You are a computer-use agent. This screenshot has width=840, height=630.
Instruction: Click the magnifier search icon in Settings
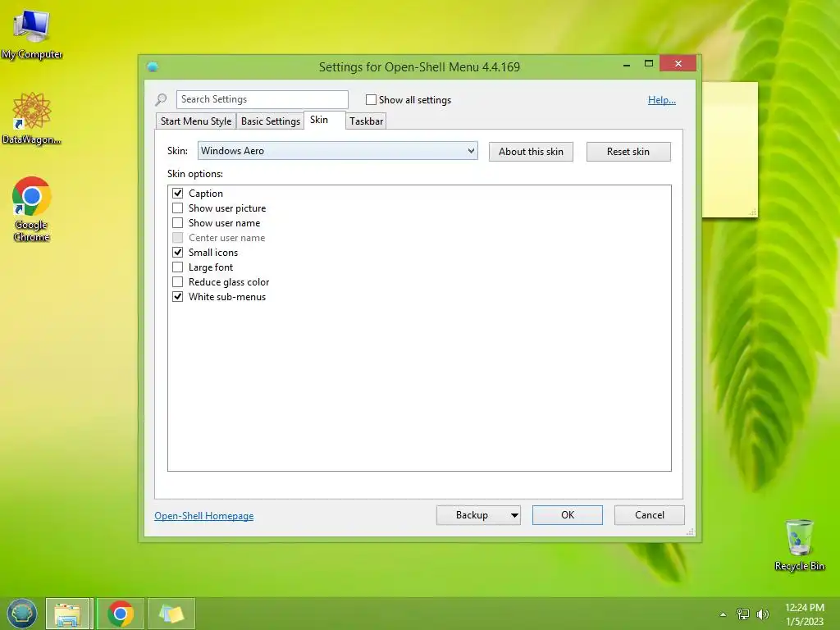click(162, 99)
